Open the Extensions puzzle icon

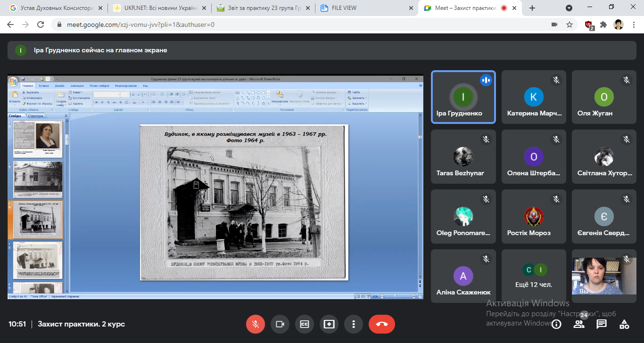[603, 24]
